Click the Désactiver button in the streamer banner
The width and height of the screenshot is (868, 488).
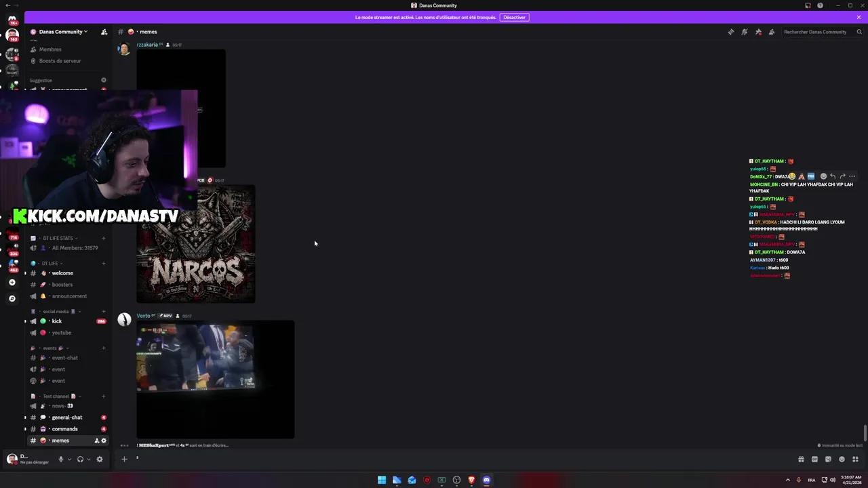[514, 17]
